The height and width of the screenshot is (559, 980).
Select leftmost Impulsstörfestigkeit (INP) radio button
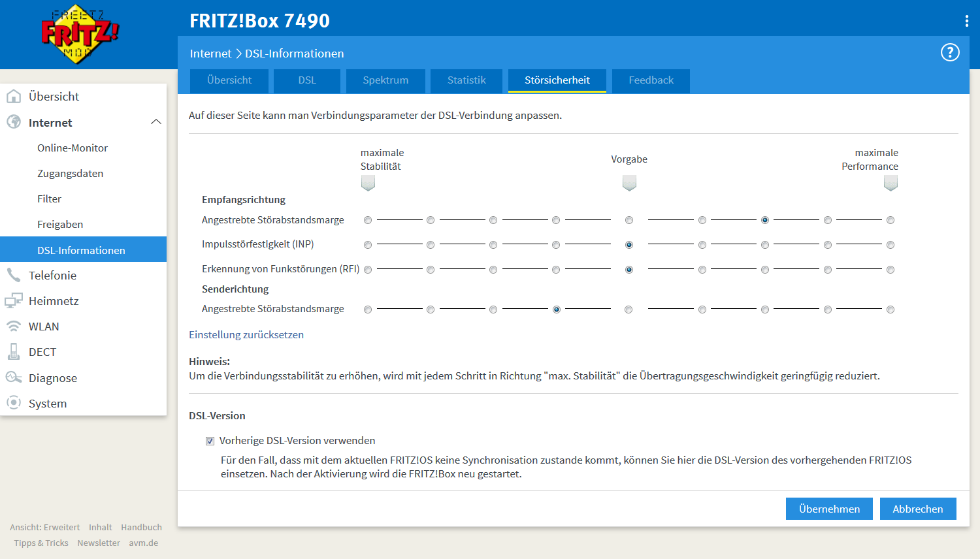[x=368, y=245]
